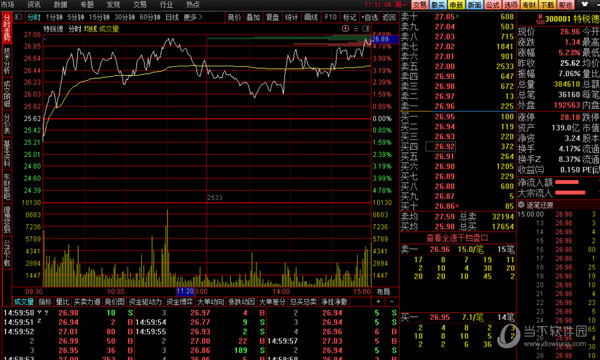
Task: Click the round icon next to 逐笔还原
Action: pos(521,205)
